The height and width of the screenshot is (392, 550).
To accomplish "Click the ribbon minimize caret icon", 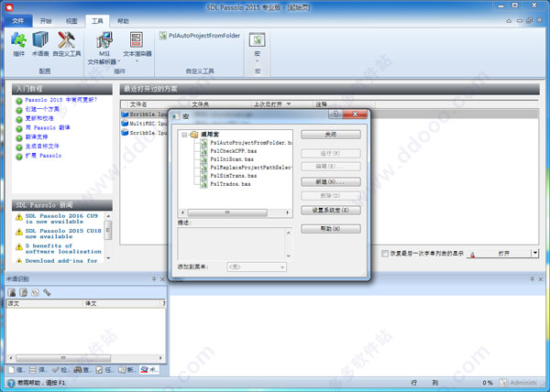I will click(x=509, y=21).
